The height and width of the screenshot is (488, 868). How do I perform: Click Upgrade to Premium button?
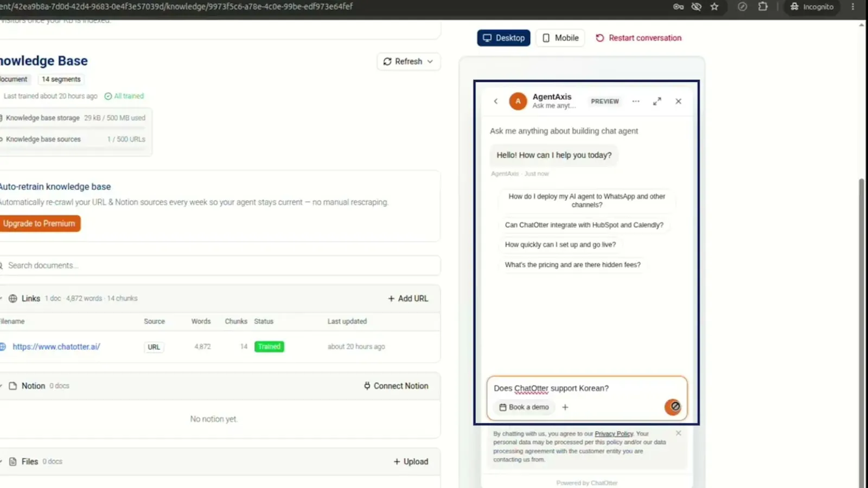pyautogui.click(x=39, y=223)
